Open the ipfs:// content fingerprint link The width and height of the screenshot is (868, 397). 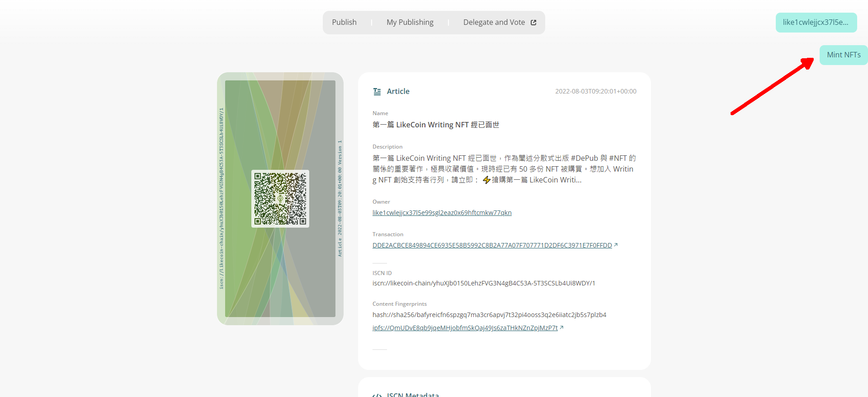coord(465,328)
